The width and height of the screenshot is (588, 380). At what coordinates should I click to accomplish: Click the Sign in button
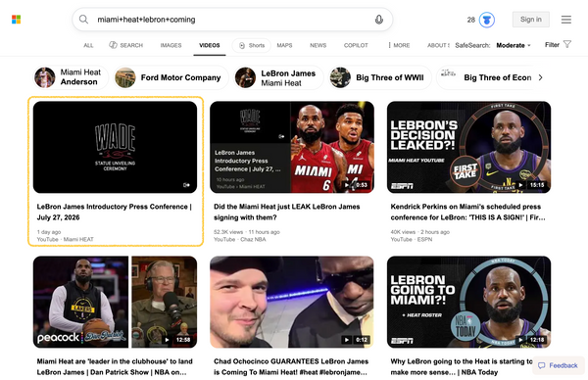[530, 20]
